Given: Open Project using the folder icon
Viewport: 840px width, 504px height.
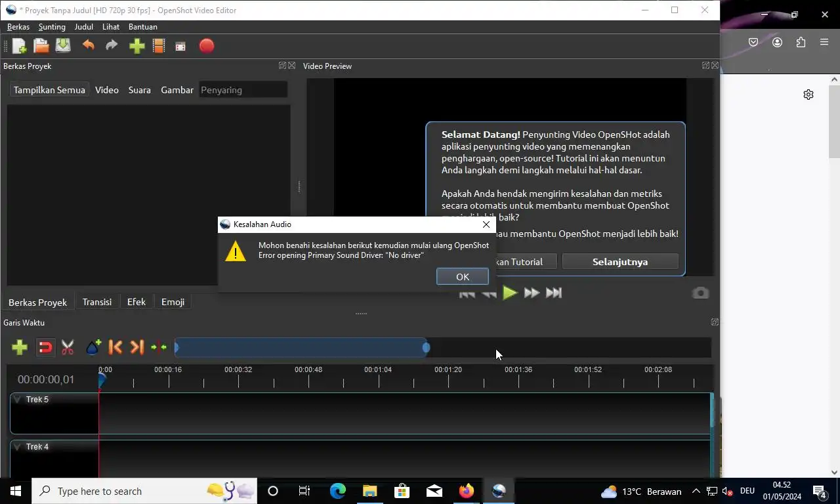Looking at the screenshot, I should click(41, 46).
